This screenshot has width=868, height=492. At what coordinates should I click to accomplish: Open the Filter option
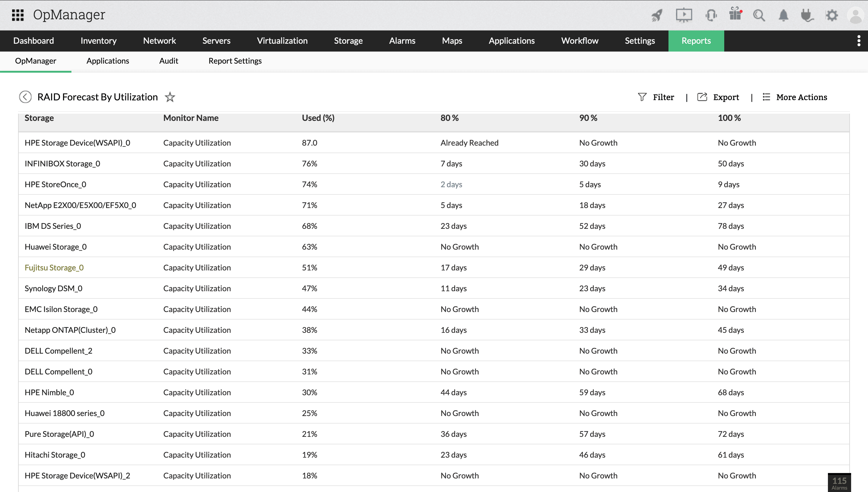pos(656,97)
